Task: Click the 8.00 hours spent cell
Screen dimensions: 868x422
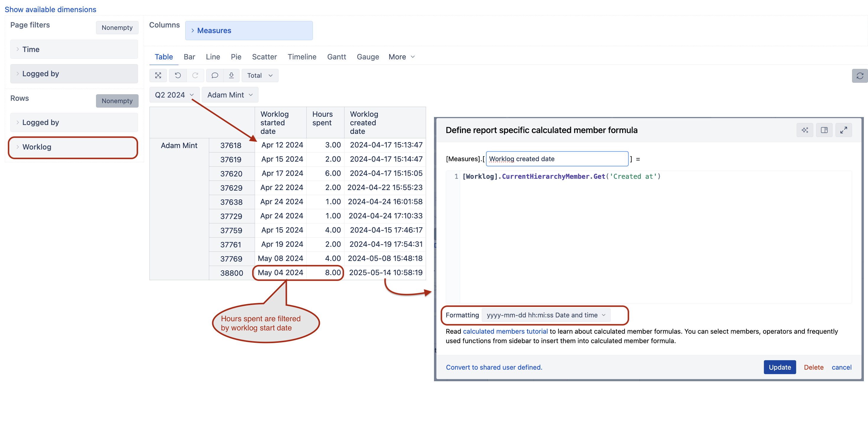Action: (325, 273)
